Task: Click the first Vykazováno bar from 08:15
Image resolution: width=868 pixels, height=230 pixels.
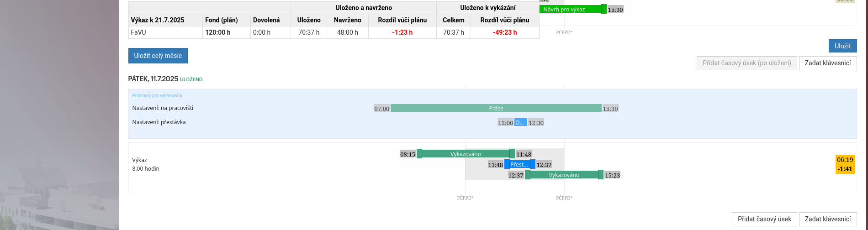Action: pyautogui.click(x=466, y=154)
